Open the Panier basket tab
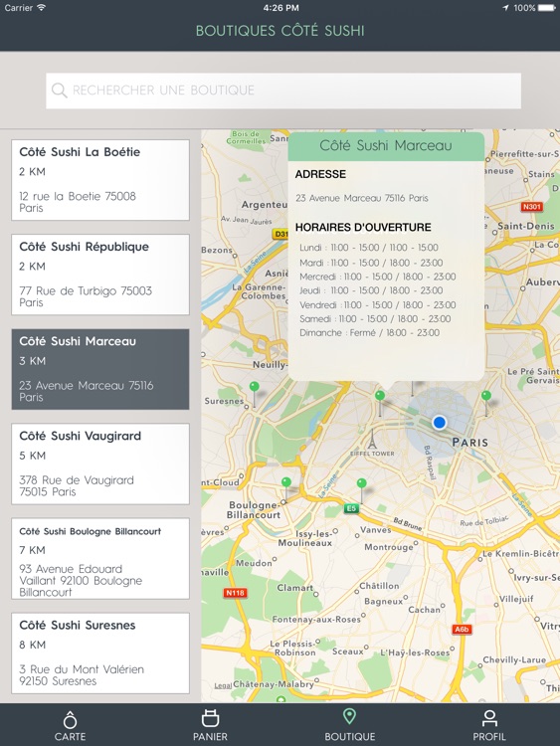 (x=210, y=726)
